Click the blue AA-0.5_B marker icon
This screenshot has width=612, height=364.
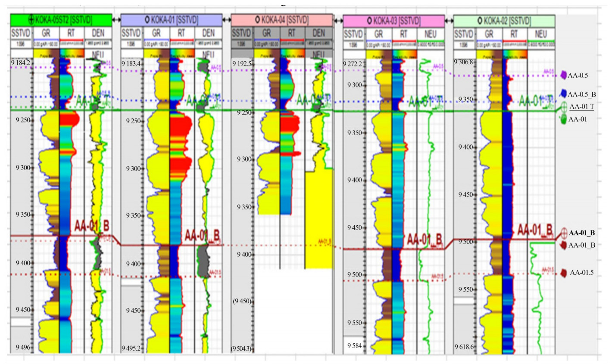562,93
